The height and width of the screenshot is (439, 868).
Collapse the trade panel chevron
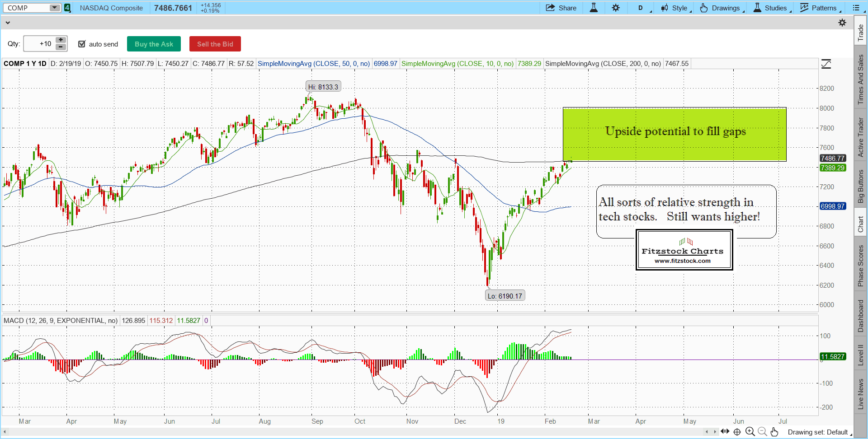click(x=8, y=23)
